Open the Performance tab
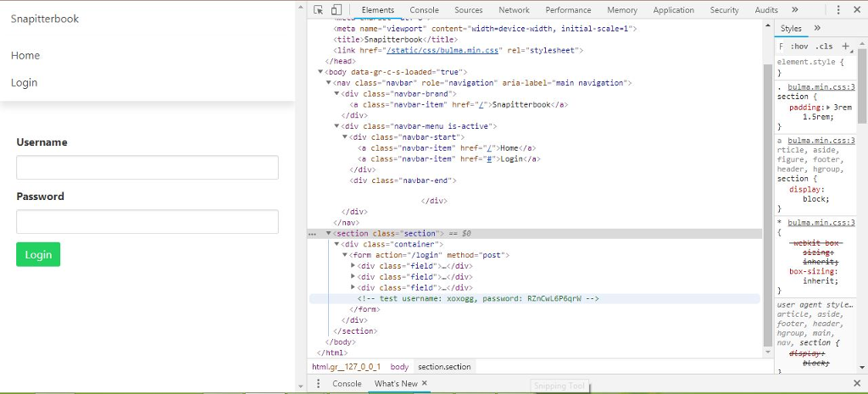Viewport: 868px width, 394px height. 568,10
